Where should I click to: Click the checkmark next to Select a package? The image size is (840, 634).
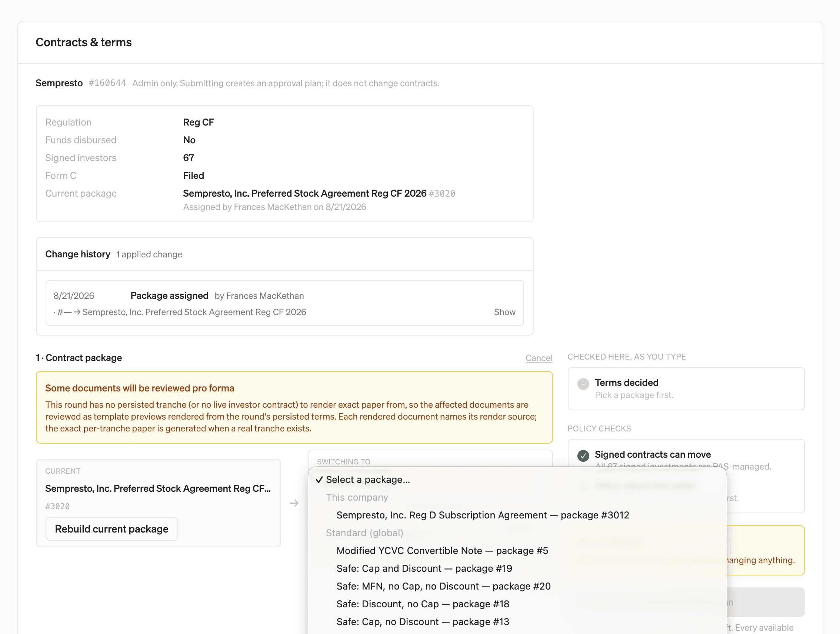pyautogui.click(x=319, y=480)
